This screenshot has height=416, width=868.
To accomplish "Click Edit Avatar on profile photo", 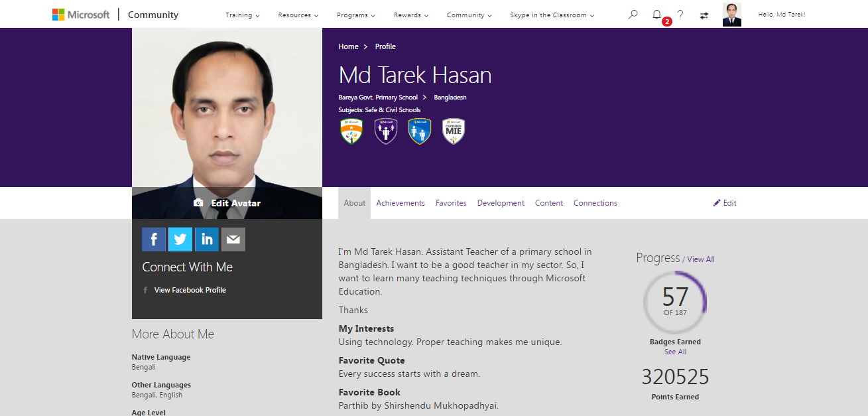I will click(227, 203).
